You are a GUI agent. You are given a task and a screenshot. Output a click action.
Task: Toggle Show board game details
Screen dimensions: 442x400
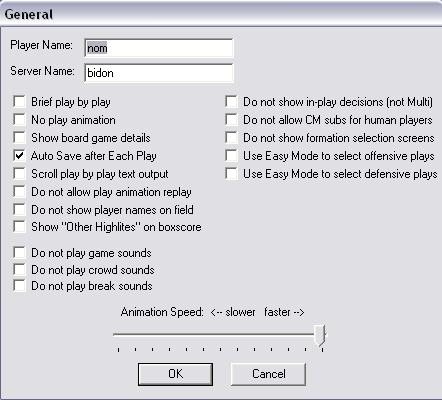click(x=19, y=138)
